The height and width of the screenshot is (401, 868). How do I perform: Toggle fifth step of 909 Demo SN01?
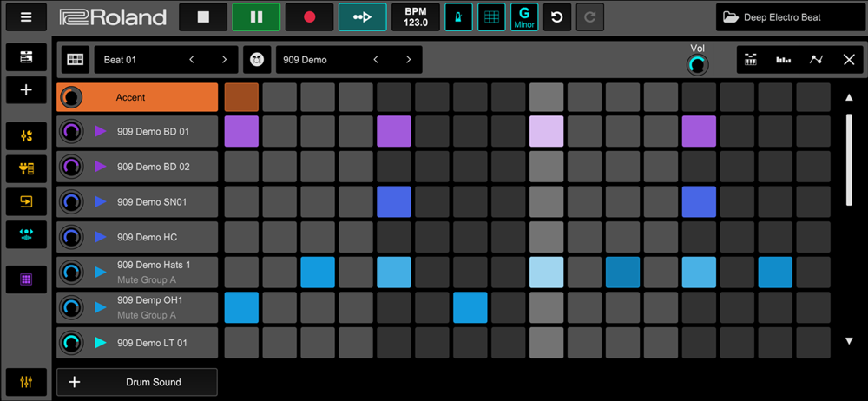click(394, 201)
